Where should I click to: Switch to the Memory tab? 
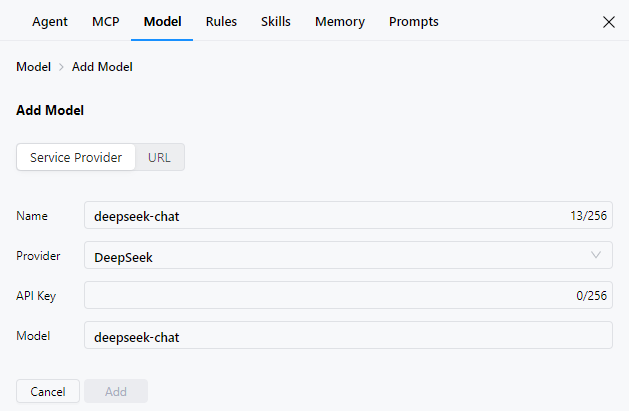[339, 21]
